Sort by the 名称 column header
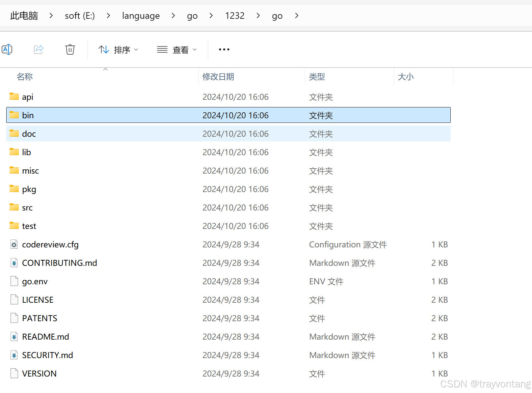This screenshot has width=532, height=393. pos(25,77)
